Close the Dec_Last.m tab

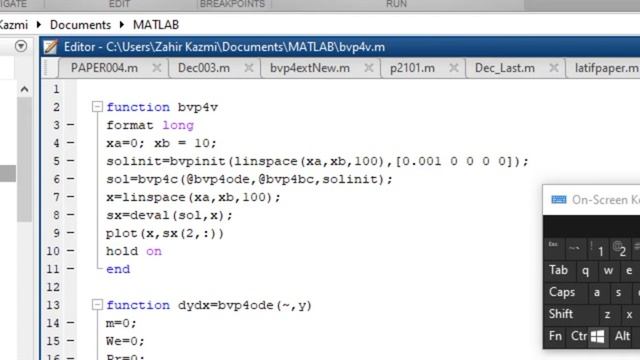coord(554,68)
